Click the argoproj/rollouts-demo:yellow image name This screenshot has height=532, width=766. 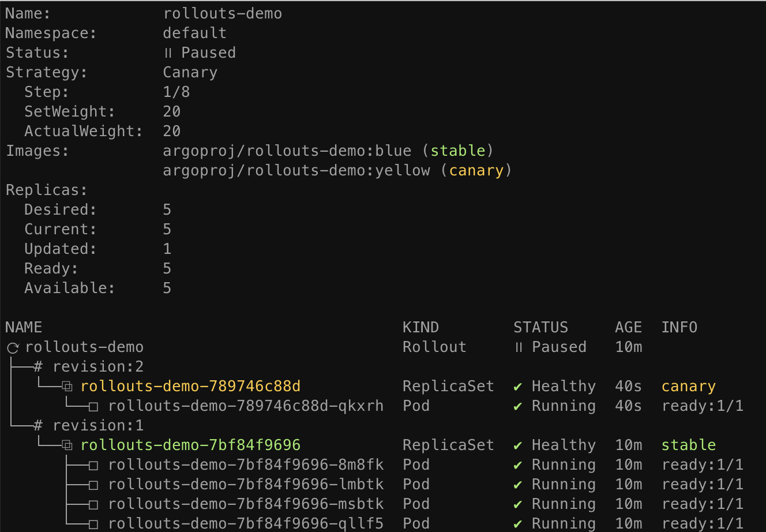point(296,171)
